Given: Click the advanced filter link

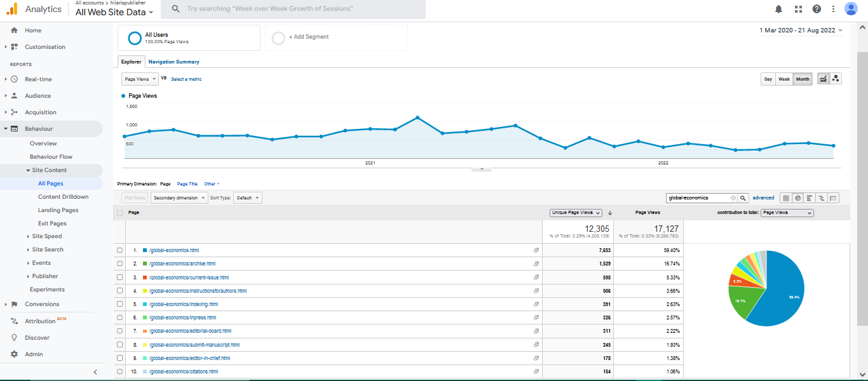Looking at the screenshot, I should 763,198.
